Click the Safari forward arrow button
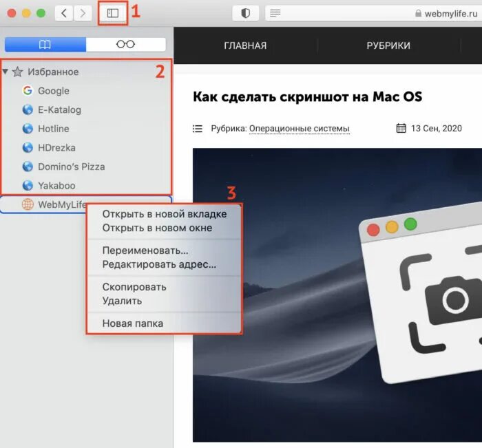The image size is (482, 448). coord(83,13)
